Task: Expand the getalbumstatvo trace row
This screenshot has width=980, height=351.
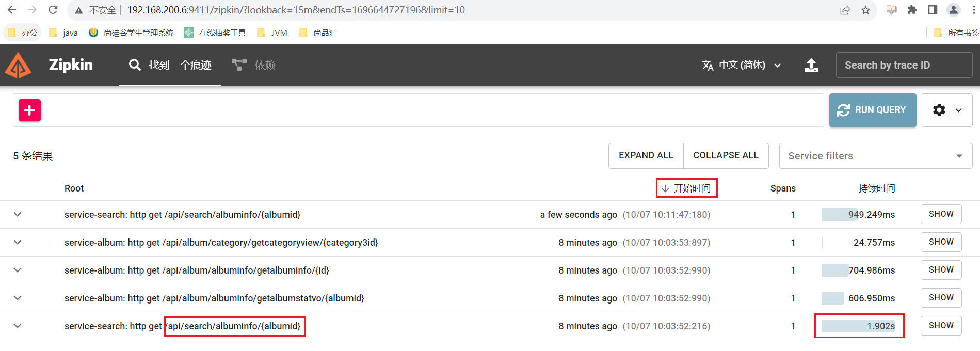Action: click(18, 298)
